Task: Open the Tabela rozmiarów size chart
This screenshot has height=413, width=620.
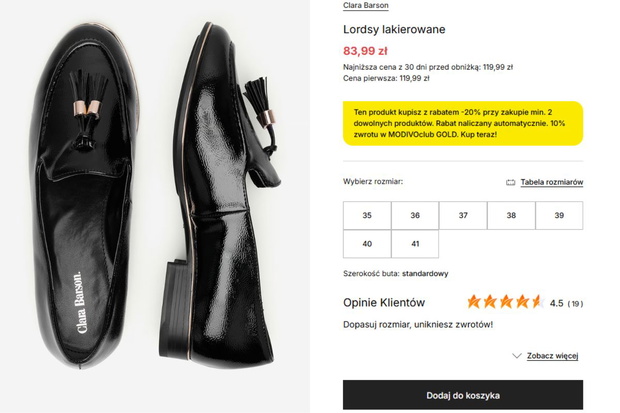Action: (x=552, y=182)
